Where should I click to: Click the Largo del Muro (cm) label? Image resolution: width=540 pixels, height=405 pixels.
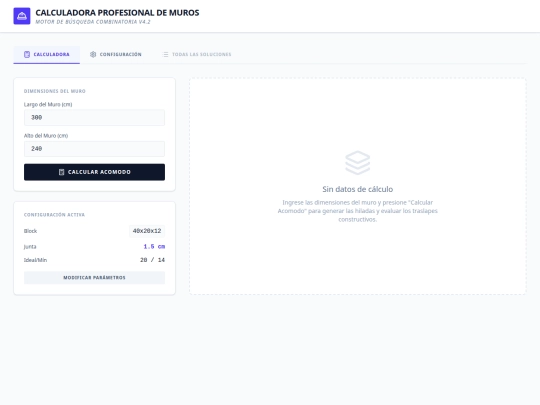[48, 104]
